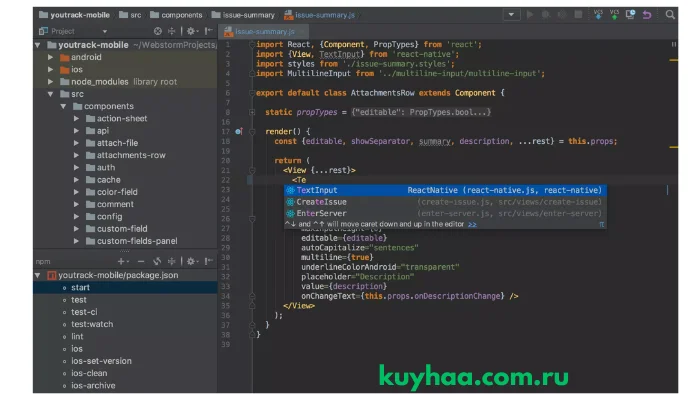The width and height of the screenshot is (700, 394).
Task: Click the VCS Update Project icon (blue arrow)
Action: click(598, 15)
